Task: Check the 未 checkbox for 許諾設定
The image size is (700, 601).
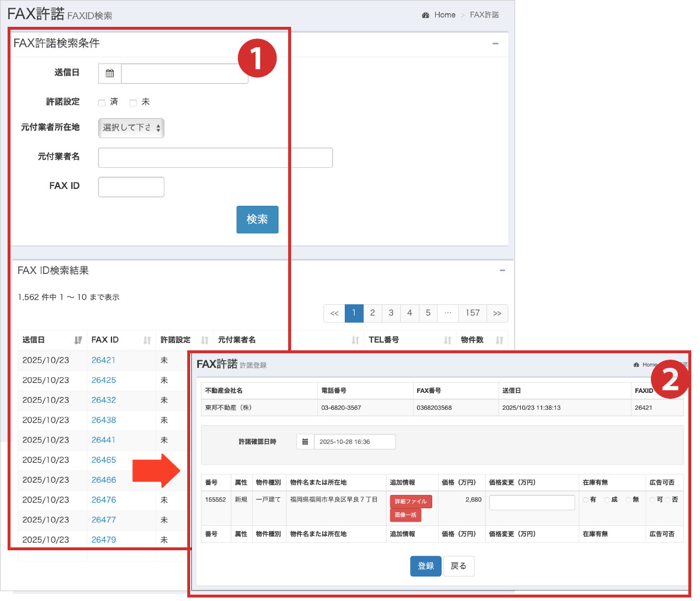Action: click(133, 103)
